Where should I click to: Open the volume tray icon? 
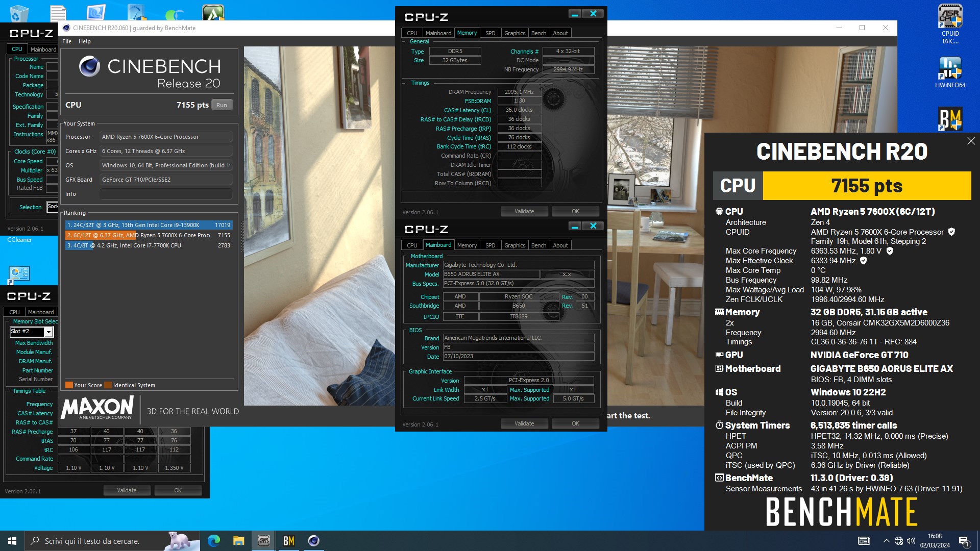click(911, 541)
